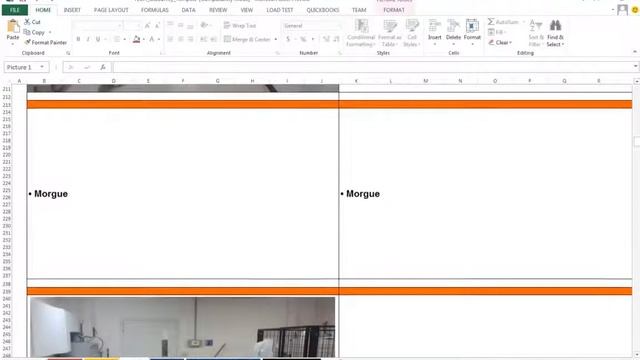Click the Wrap Text button
This screenshot has height=360, width=640.
tap(240, 25)
